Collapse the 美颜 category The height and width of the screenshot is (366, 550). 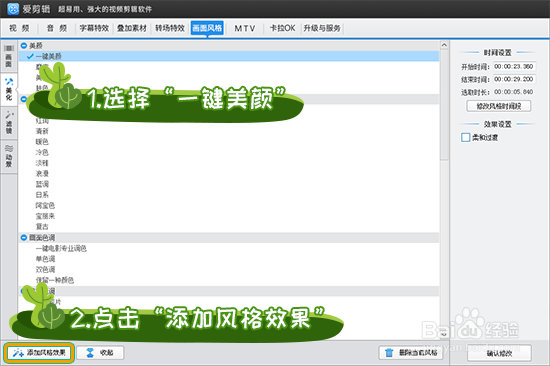(24, 46)
